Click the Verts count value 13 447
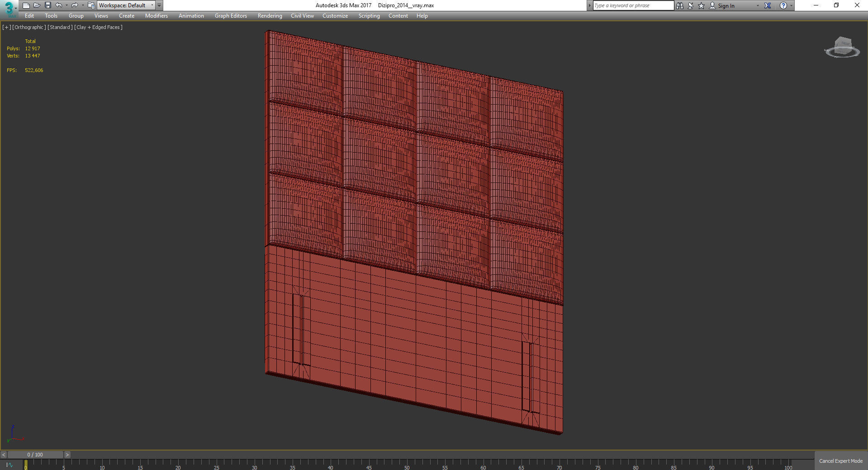 tap(33, 56)
